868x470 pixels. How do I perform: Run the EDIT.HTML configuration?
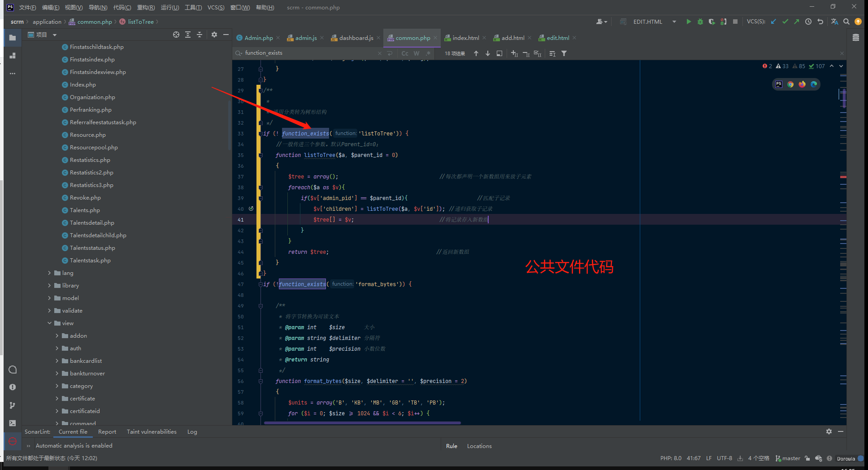(689, 22)
